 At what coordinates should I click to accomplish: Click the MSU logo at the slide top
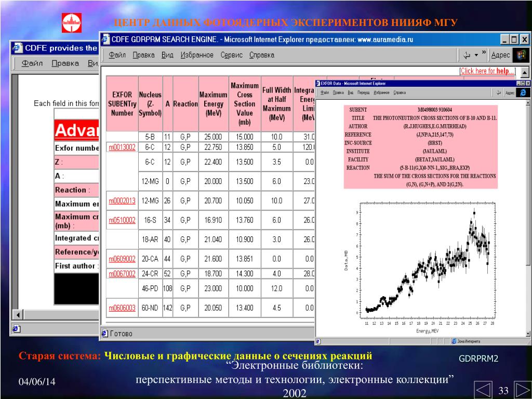(x=72, y=23)
